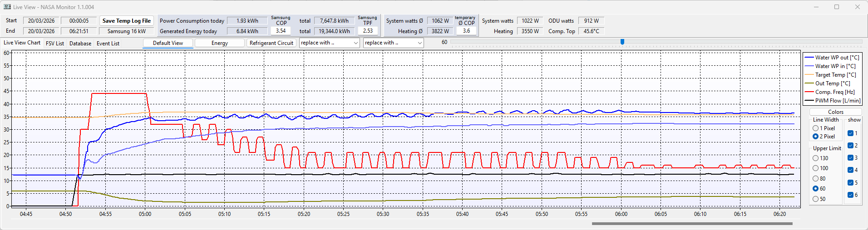Click the NASA Monitor app icon in title bar
The image size is (868, 230).
coord(7,7)
